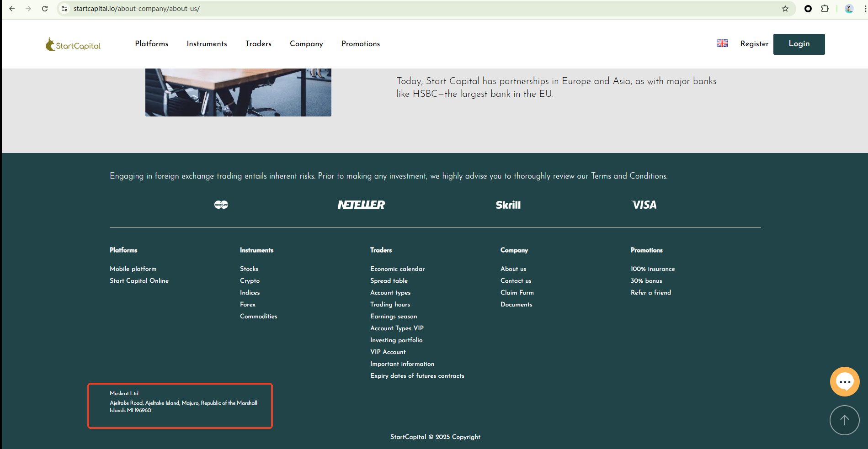Click the VISA payment logo
The height and width of the screenshot is (449, 868).
pyautogui.click(x=644, y=205)
